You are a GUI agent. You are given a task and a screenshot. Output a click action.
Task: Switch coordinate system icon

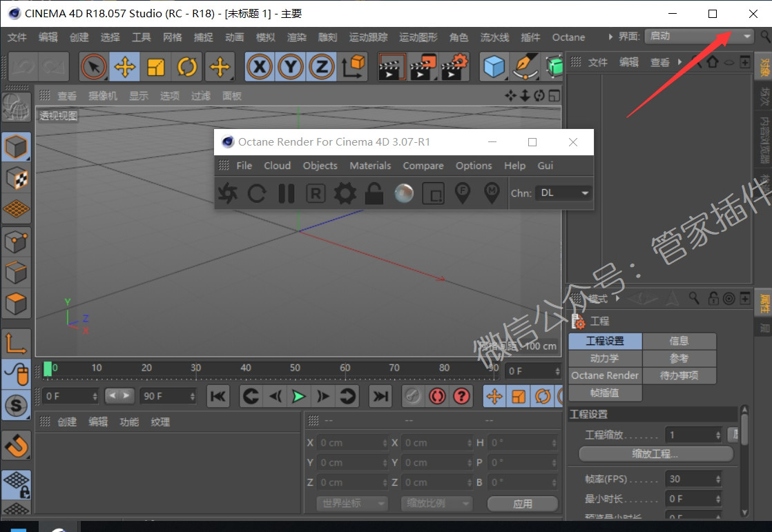(x=353, y=66)
